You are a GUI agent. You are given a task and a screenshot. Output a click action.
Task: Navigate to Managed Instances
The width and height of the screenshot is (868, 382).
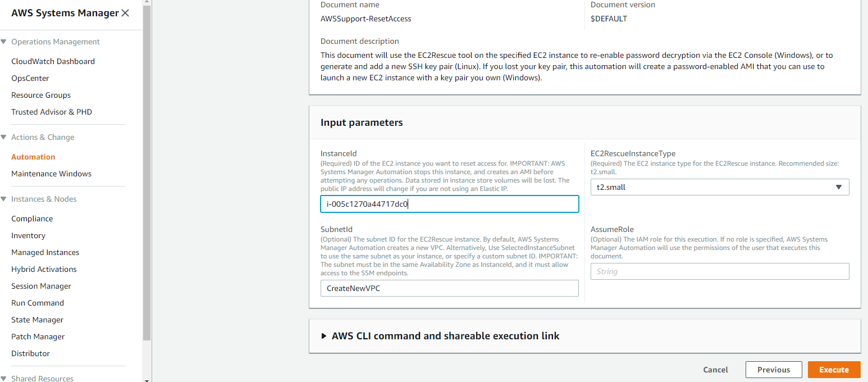pos(45,252)
